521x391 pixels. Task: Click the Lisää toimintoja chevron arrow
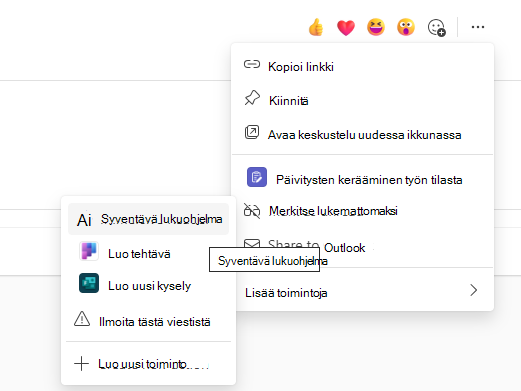tap(474, 290)
